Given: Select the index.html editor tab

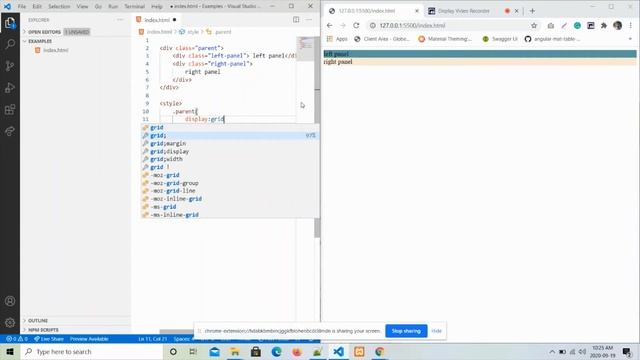Looking at the screenshot, I should pos(157,20).
